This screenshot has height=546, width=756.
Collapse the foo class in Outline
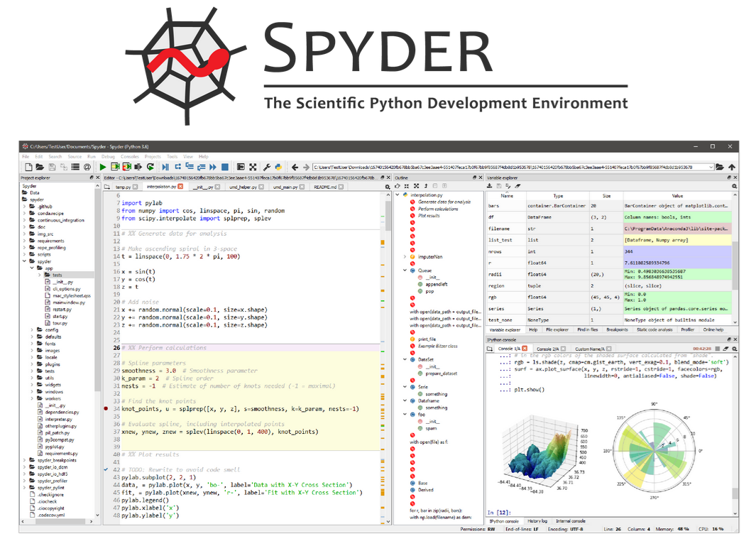point(405,415)
